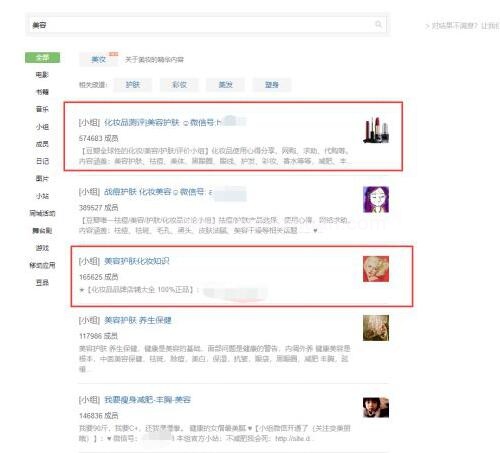The width and height of the screenshot is (500, 453).
Task: Open the 化妆品测评|美容护肤 group link
Action: tap(142, 123)
